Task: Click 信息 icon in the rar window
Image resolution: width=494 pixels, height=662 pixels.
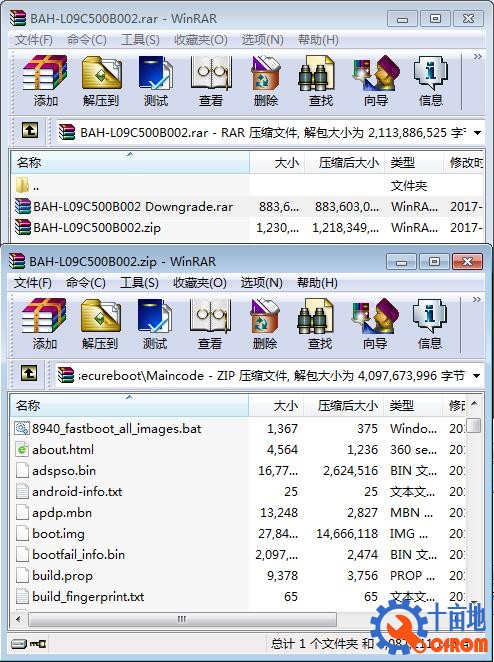Action: (431, 73)
